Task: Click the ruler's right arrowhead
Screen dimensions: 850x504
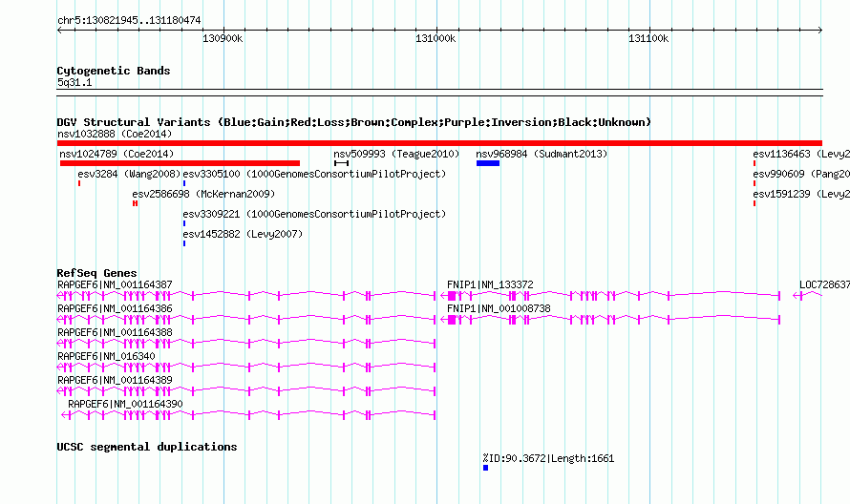Action: 819,31
